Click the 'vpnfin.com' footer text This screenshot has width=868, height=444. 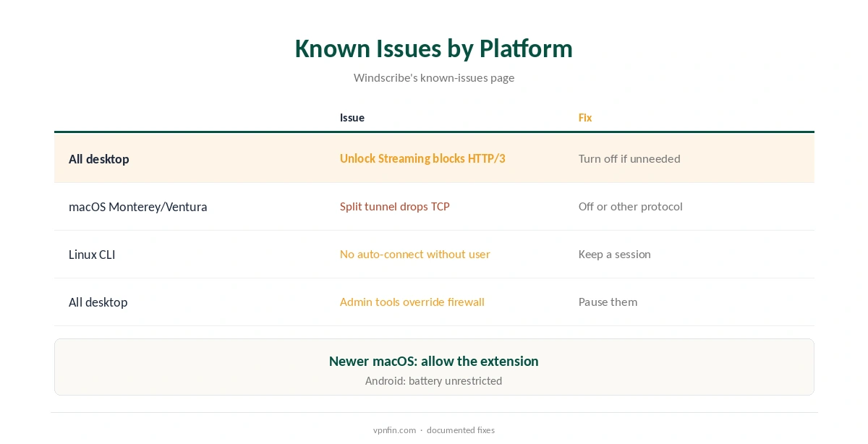[395, 430]
